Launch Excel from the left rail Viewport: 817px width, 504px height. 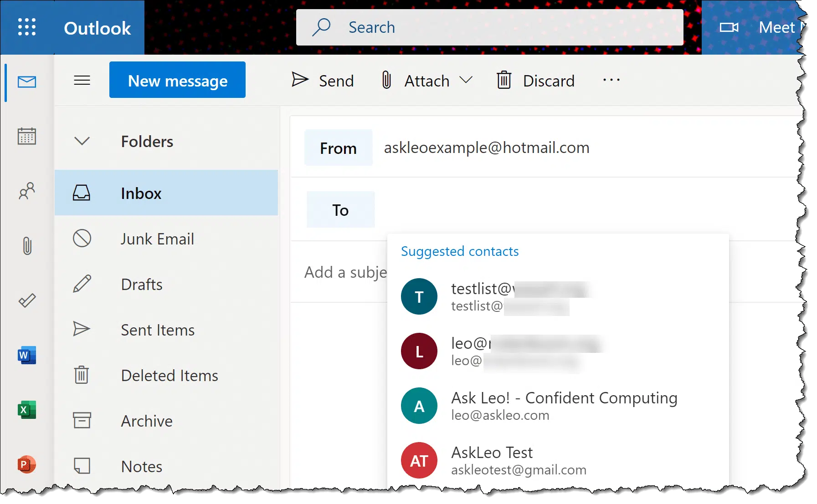27,410
